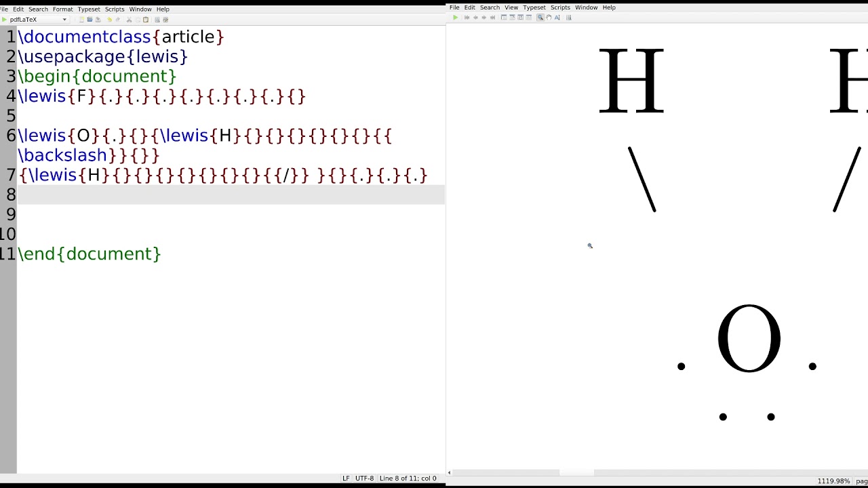Click the LF line ending indicator in the status bar
868x488 pixels.
[346, 479]
